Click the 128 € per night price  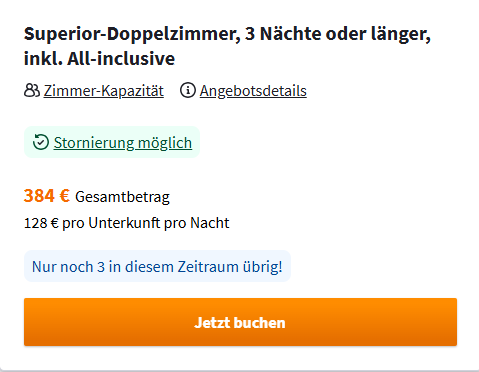coord(41,223)
